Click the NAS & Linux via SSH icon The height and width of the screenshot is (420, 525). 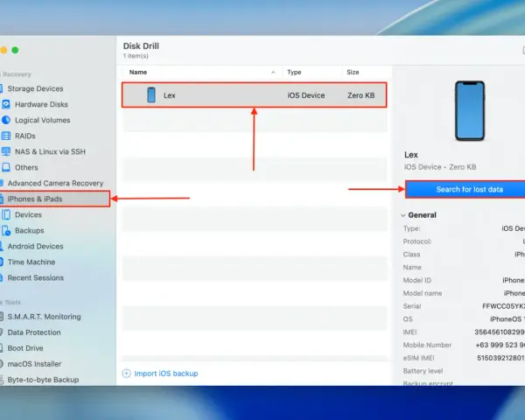pos(6,151)
